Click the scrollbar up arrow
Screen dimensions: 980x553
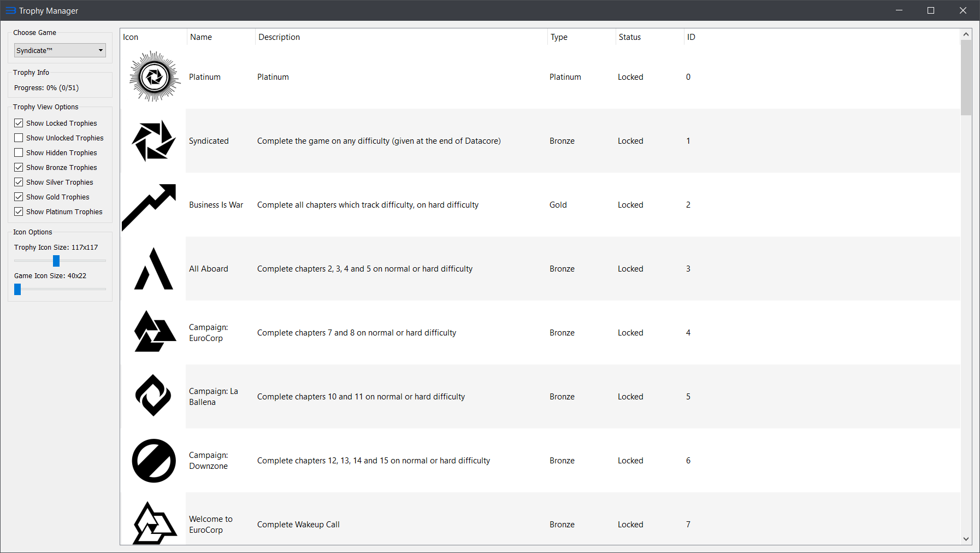pyautogui.click(x=966, y=34)
